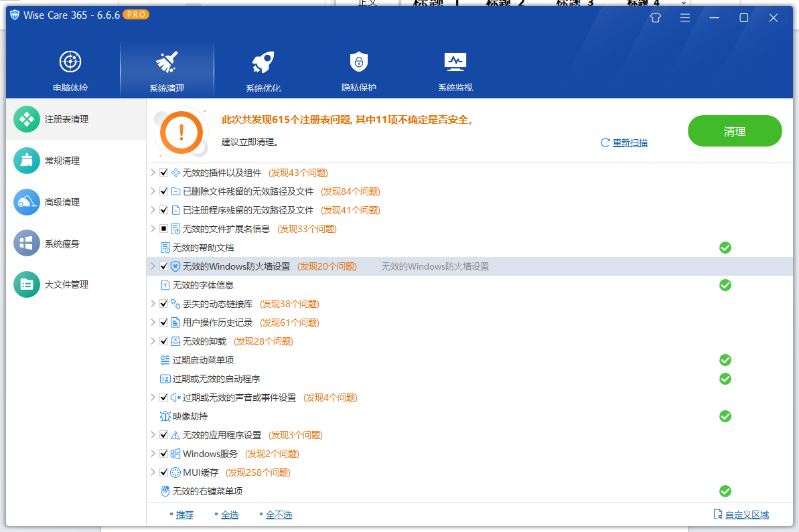Click the shield icon beside 无效的Windows防火墙设置
Viewport: 799px width, 532px height.
(175, 266)
